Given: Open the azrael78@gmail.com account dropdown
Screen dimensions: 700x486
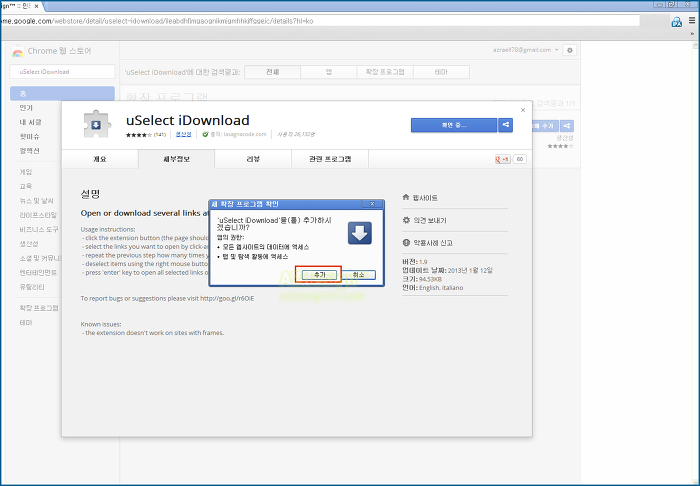Looking at the screenshot, I should 525,50.
